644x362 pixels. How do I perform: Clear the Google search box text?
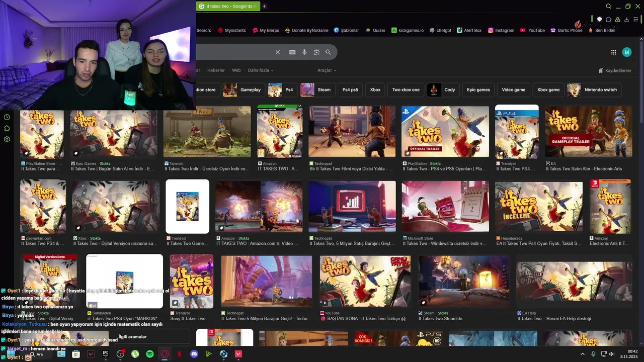click(x=277, y=52)
